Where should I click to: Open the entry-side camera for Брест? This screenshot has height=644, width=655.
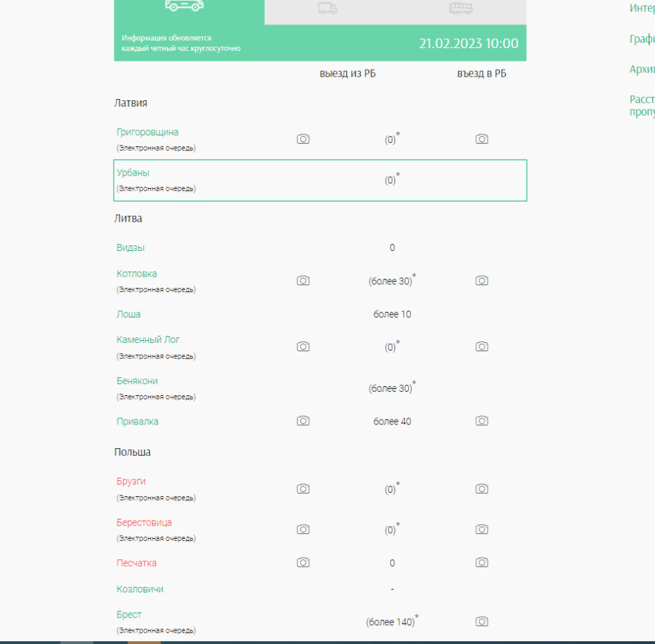481,622
